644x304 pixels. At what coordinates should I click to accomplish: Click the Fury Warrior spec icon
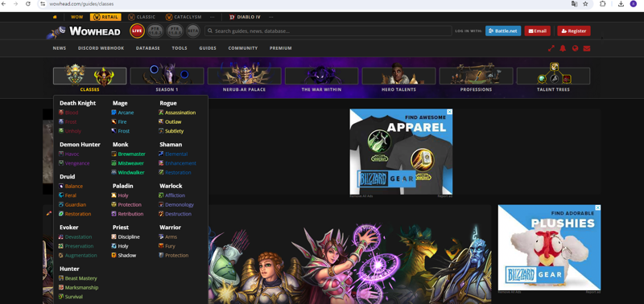[162, 246]
